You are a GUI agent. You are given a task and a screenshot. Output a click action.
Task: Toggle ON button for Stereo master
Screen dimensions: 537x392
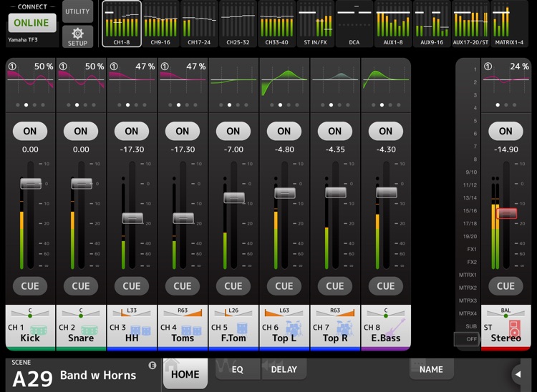[505, 131]
